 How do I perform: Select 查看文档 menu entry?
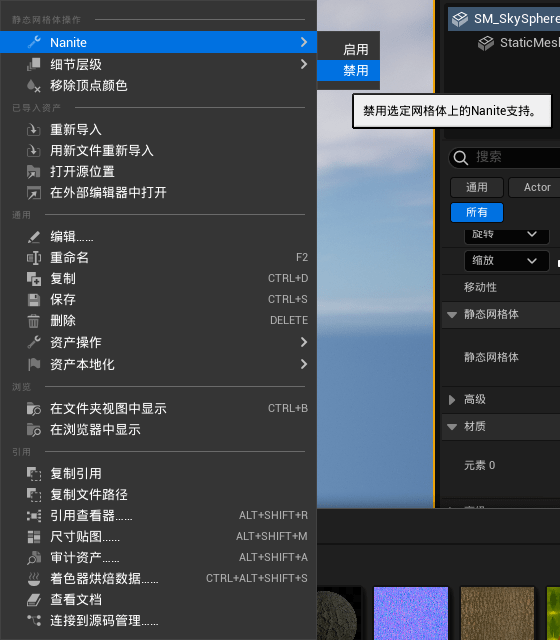pos(158,600)
